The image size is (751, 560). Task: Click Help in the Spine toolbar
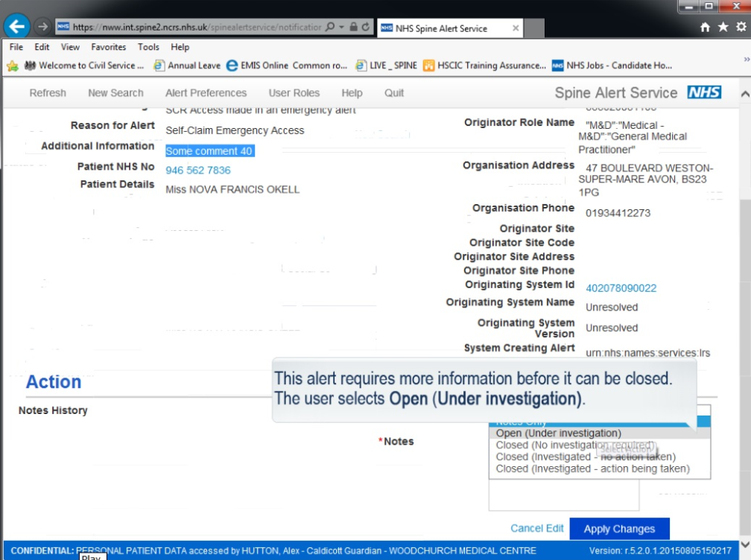(x=352, y=93)
